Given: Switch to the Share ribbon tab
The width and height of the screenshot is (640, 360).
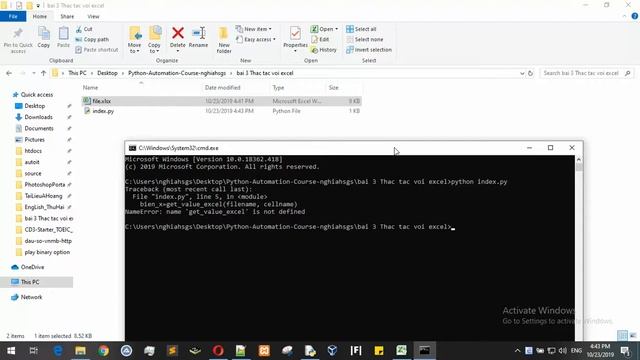Looking at the screenshot, I should [x=67, y=17].
